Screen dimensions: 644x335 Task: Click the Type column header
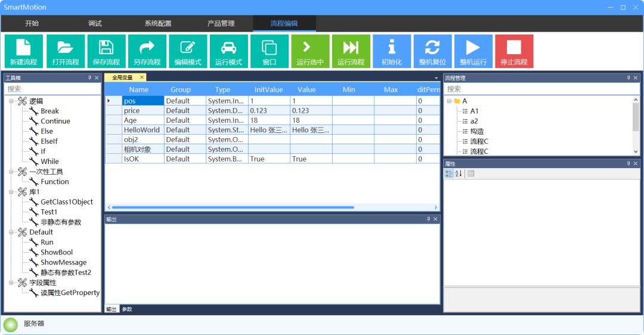223,89
